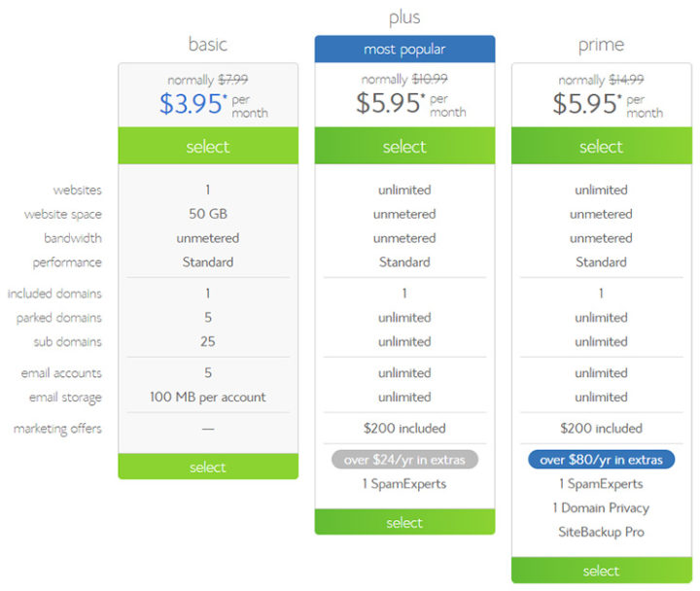Click the $3.95 basic plan price
Image resolution: width=700 pixels, height=591 pixels.
(194, 104)
